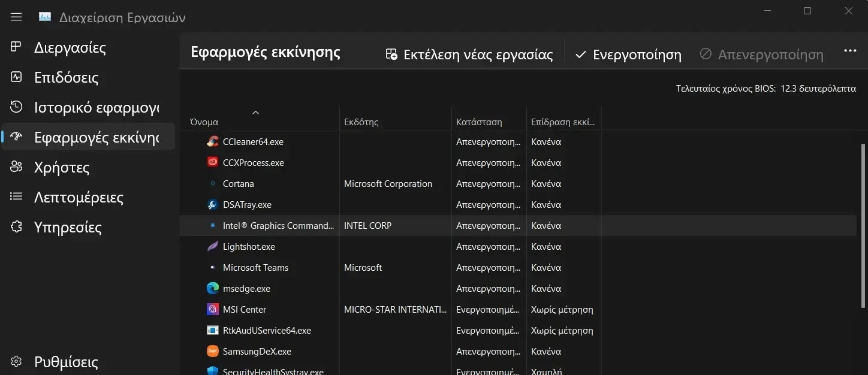This screenshot has width=868, height=375.
Task: Click the Ενεργοποίηση enable button
Action: (x=628, y=55)
